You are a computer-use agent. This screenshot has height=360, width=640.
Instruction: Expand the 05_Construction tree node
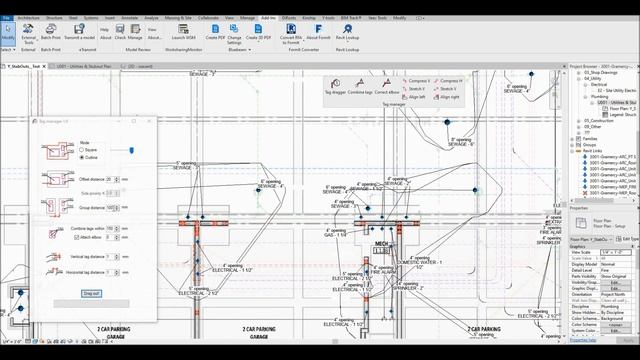pos(579,121)
